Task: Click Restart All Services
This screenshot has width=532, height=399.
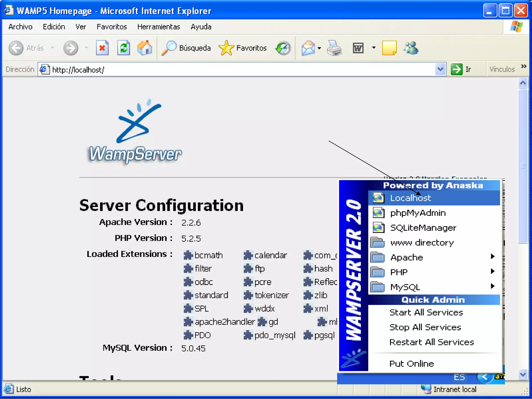Action: pos(432,342)
